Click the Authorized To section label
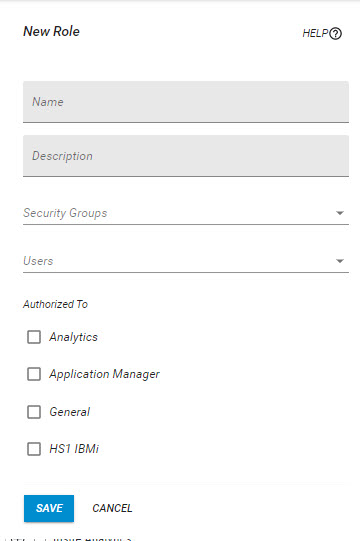Viewport: 360px width, 541px height. 55,304
